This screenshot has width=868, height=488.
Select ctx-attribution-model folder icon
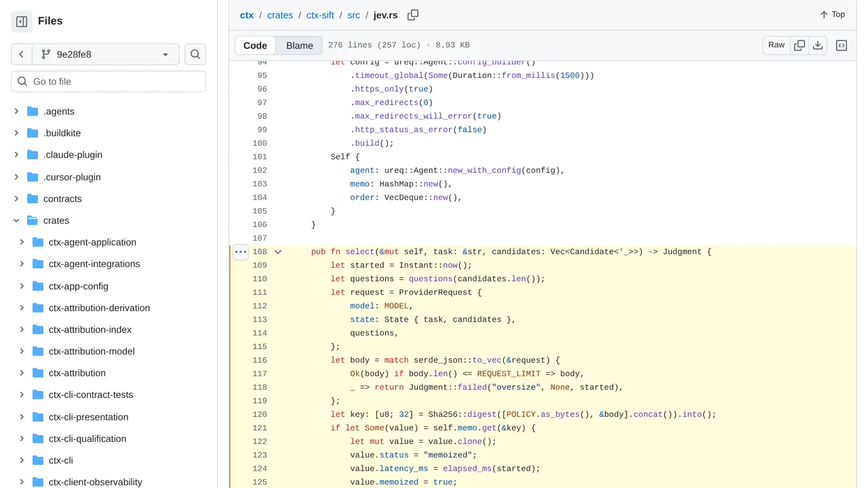tap(38, 351)
